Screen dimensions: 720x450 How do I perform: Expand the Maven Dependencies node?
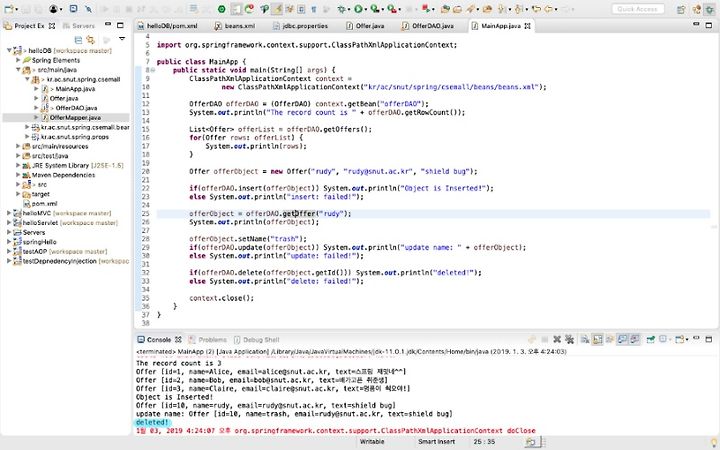18,175
